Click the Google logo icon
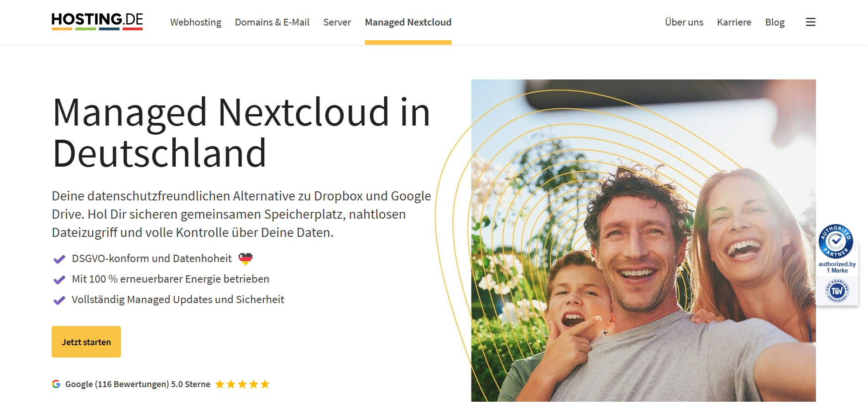This screenshot has height=415, width=868. point(56,384)
